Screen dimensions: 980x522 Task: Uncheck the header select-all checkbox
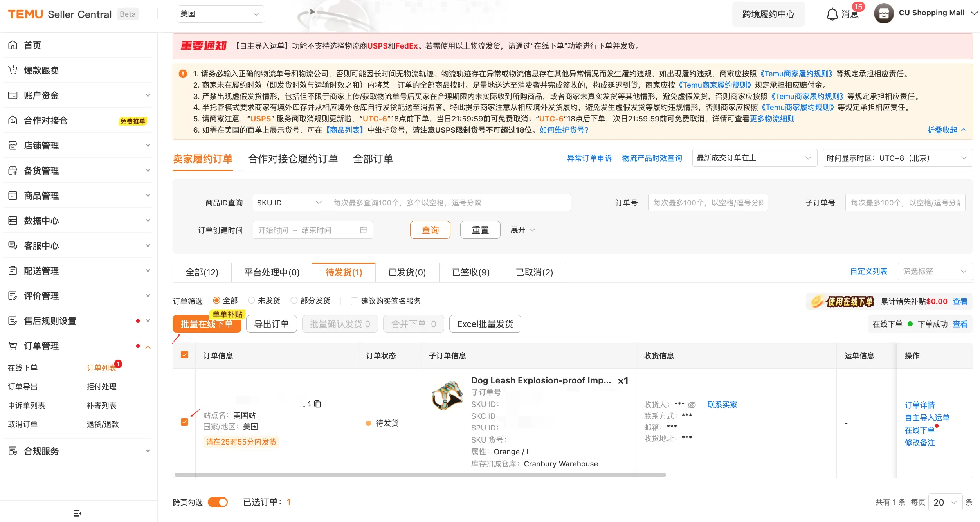185,355
